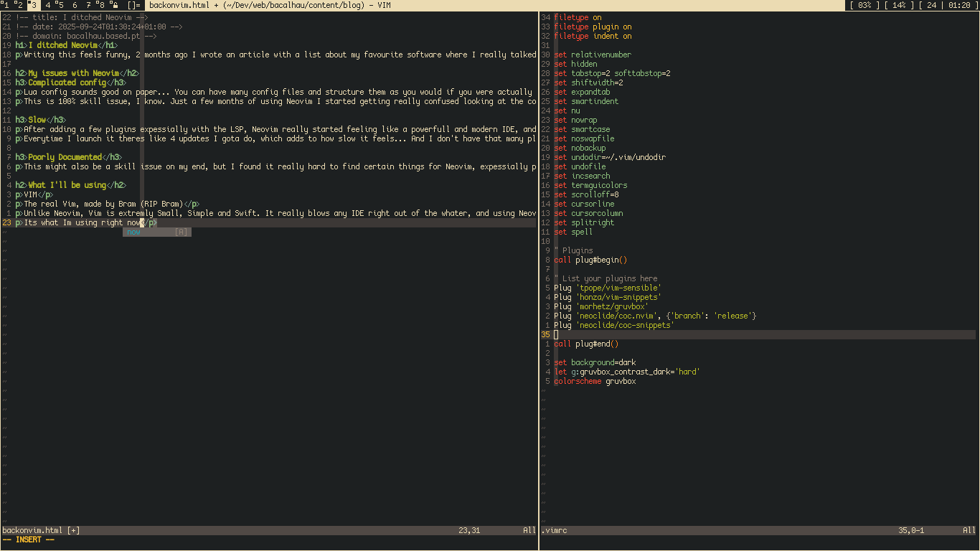Click the tiled layout symbol in the bar

133,5
